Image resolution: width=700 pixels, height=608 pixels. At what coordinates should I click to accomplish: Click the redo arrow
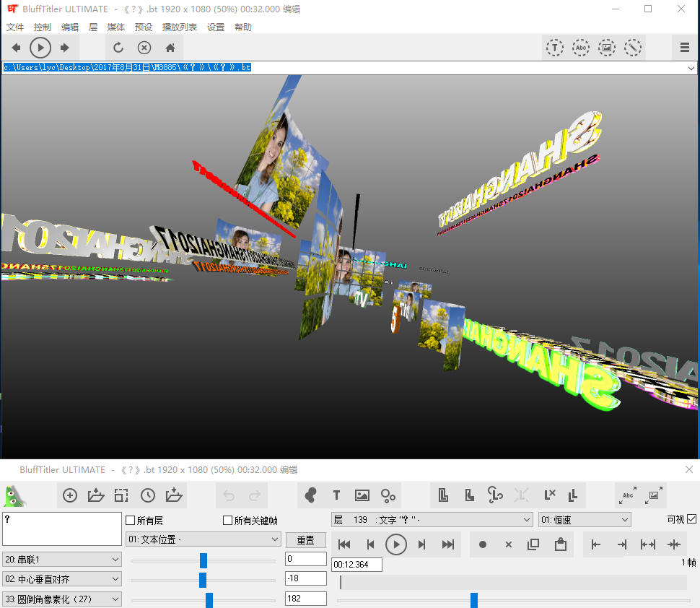coord(255,495)
